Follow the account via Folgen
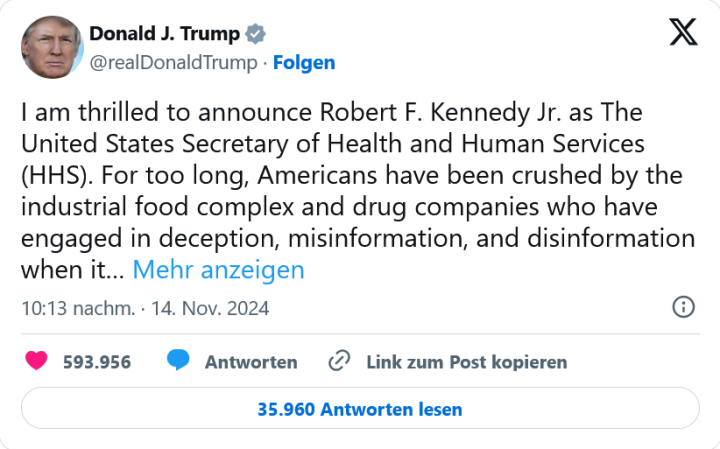Image resolution: width=720 pixels, height=449 pixels. click(304, 62)
